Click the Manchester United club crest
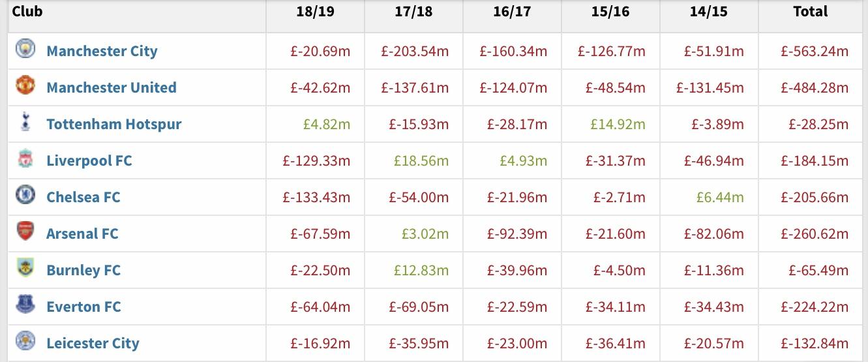 tap(25, 86)
